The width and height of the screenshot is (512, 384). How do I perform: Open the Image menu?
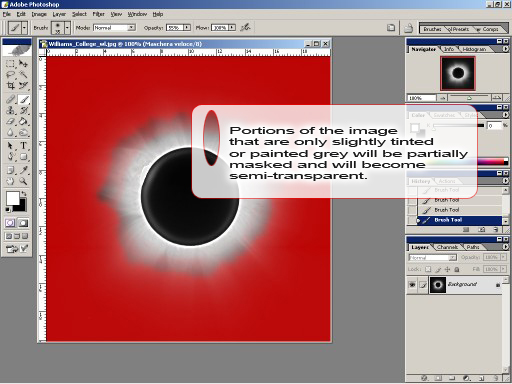tap(39, 14)
